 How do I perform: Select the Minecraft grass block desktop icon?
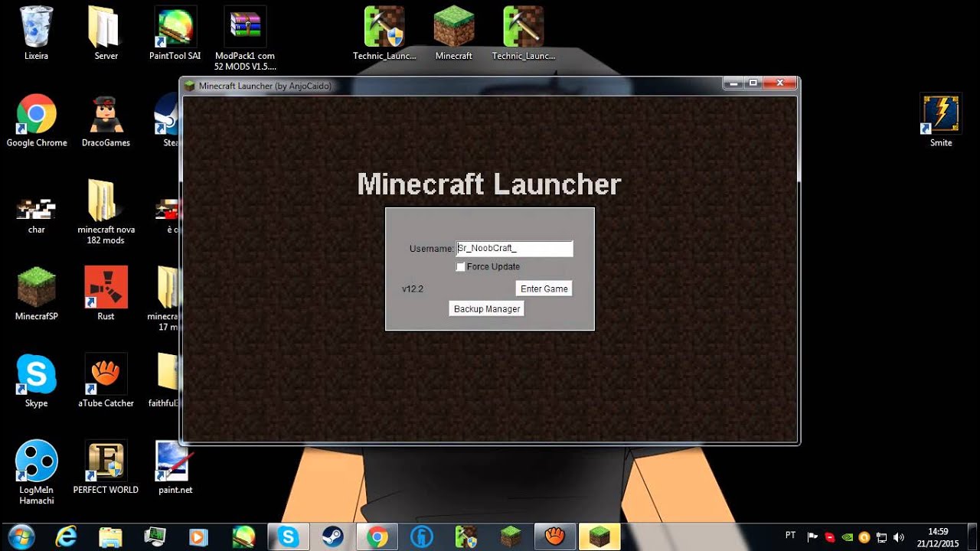[453, 33]
